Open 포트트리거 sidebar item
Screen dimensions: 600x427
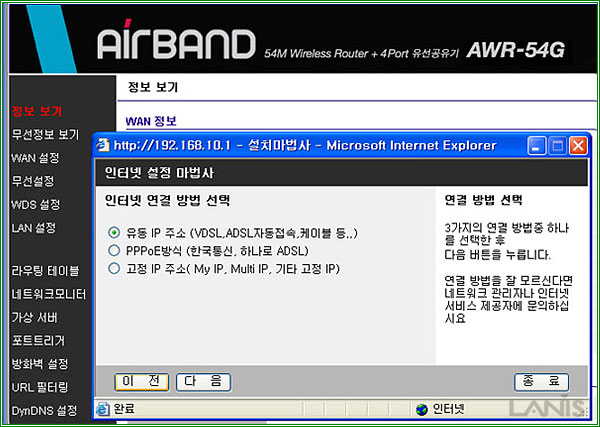pyautogui.click(x=38, y=340)
